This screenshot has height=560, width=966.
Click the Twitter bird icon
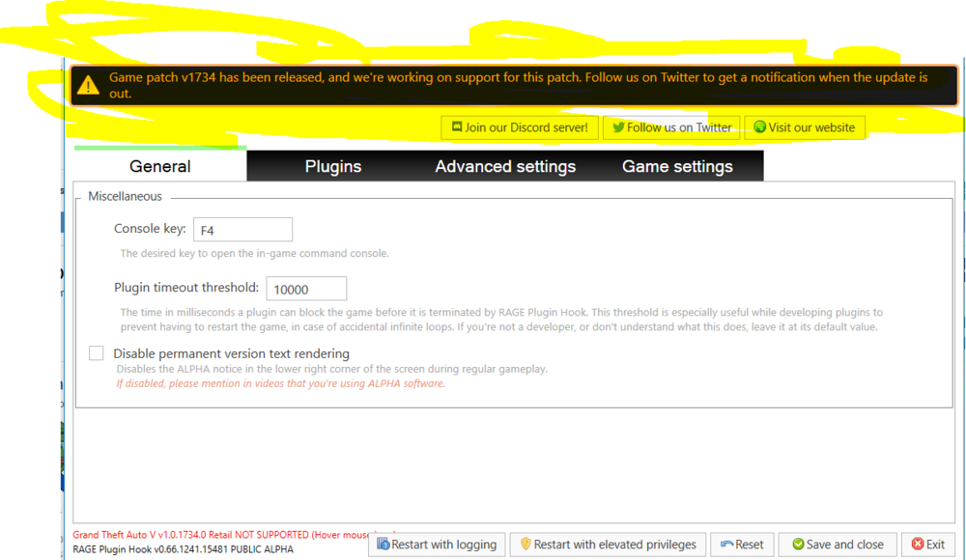pyautogui.click(x=618, y=127)
